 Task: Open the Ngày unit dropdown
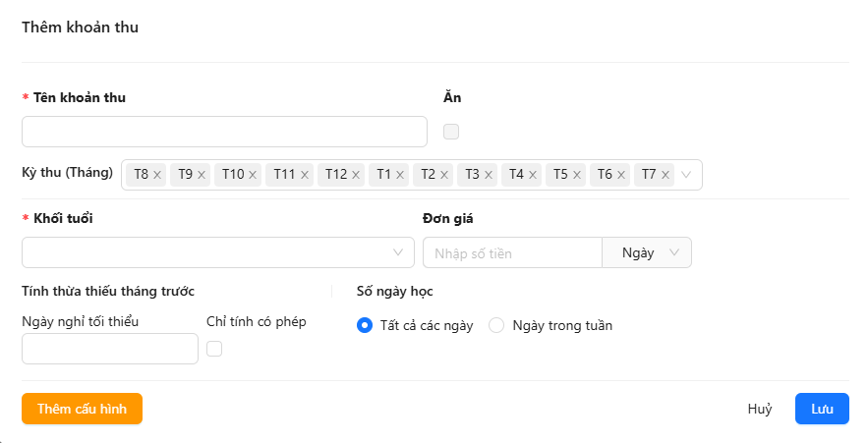(647, 252)
